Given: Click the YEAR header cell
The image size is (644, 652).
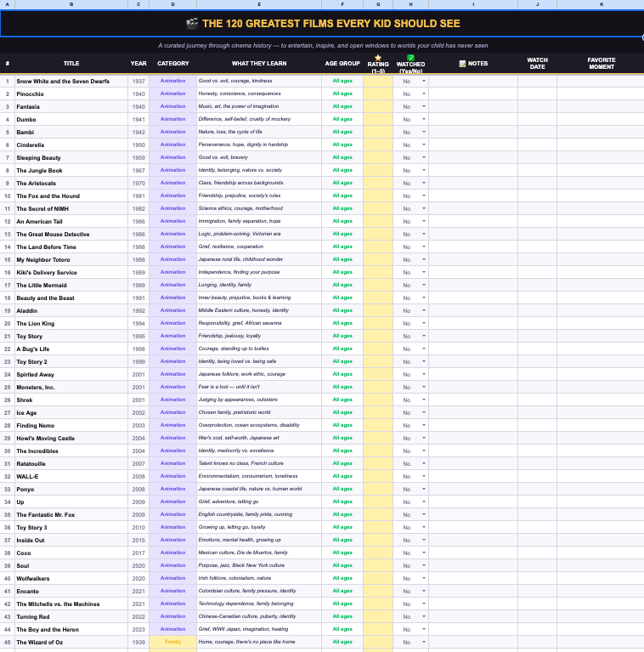Looking at the screenshot, I should coord(138,63).
